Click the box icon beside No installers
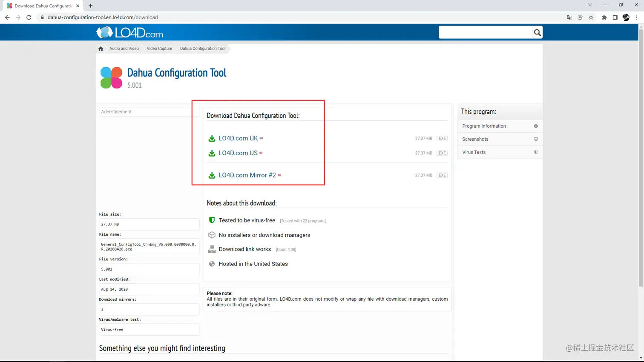The width and height of the screenshot is (644, 362). [212, 235]
